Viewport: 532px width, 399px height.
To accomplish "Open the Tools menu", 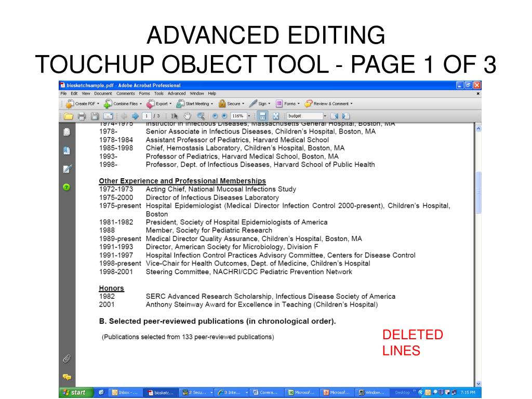I will tap(159, 94).
